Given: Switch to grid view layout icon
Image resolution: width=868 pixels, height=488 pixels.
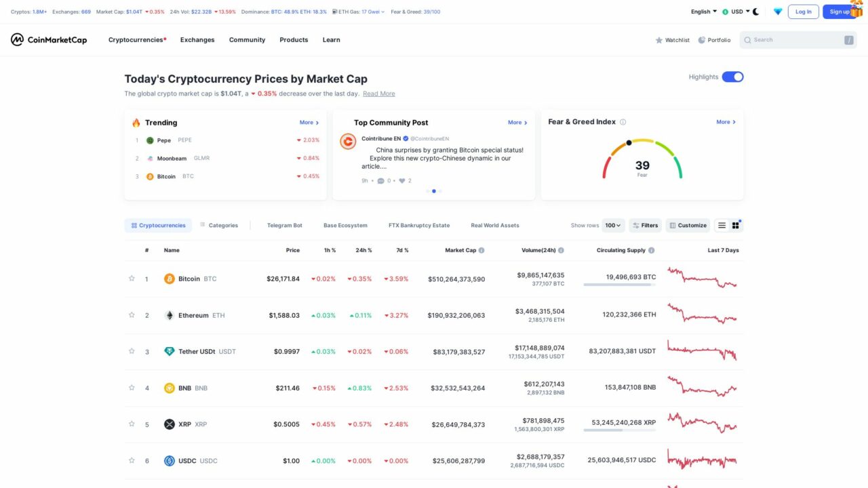Looking at the screenshot, I should coord(736,224).
